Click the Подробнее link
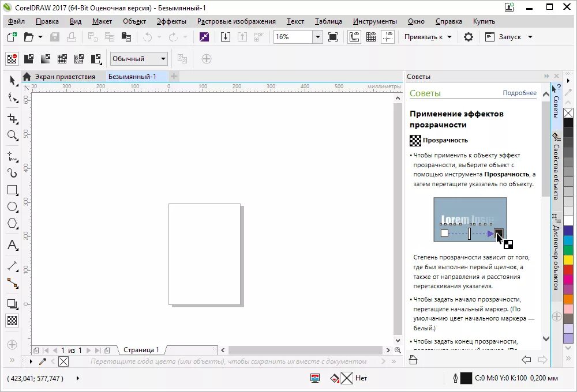The height and width of the screenshot is (392, 577). coord(520,93)
